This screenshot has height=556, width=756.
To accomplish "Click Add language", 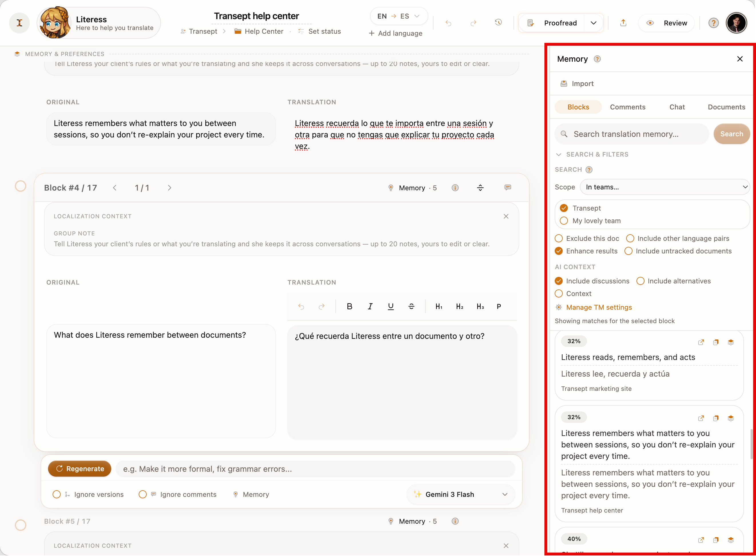I will click(x=395, y=33).
